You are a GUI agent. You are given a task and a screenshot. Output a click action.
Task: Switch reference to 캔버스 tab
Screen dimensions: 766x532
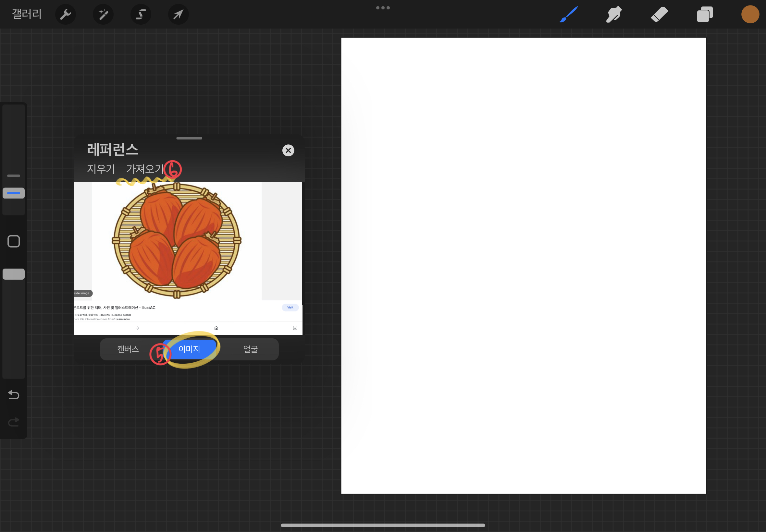click(x=128, y=349)
